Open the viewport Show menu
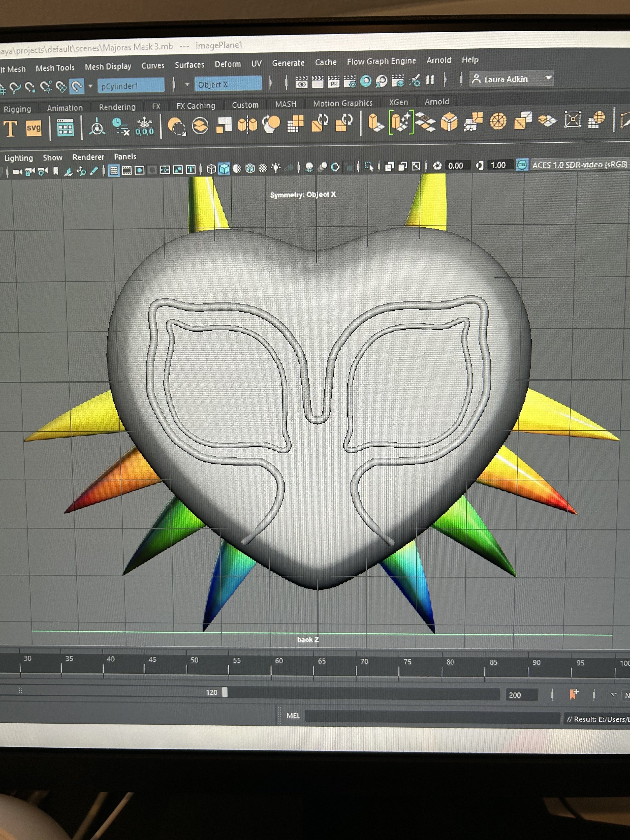The image size is (630, 840). 52,158
